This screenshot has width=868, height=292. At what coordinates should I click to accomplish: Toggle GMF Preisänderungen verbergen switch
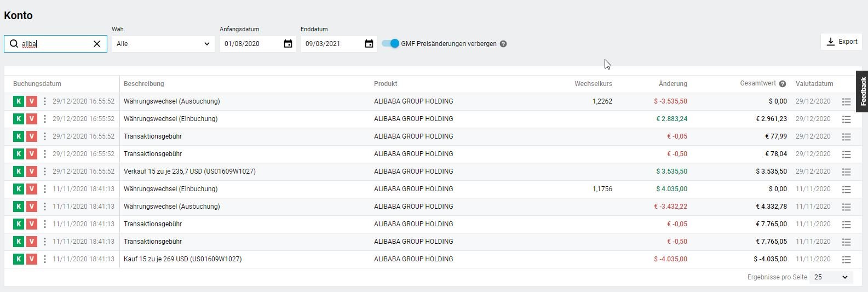391,43
